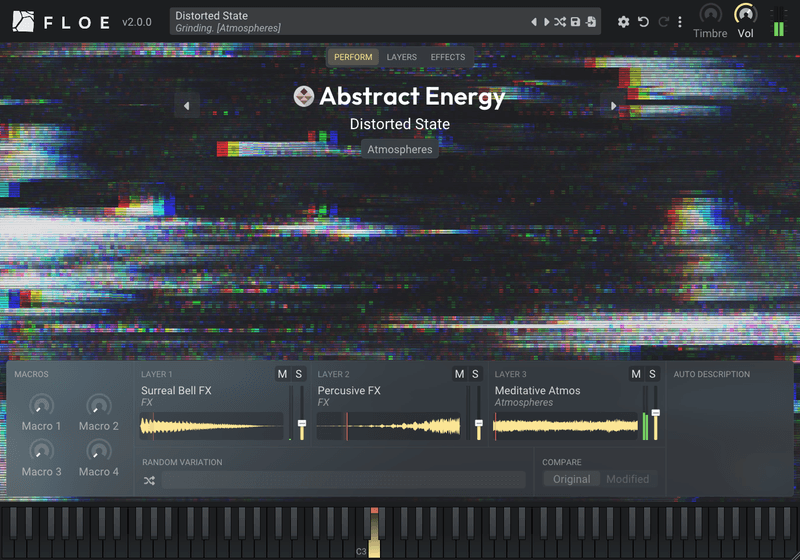The image size is (800, 560).
Task: Click the Random Variation bar
Action: tap(343, 480)
